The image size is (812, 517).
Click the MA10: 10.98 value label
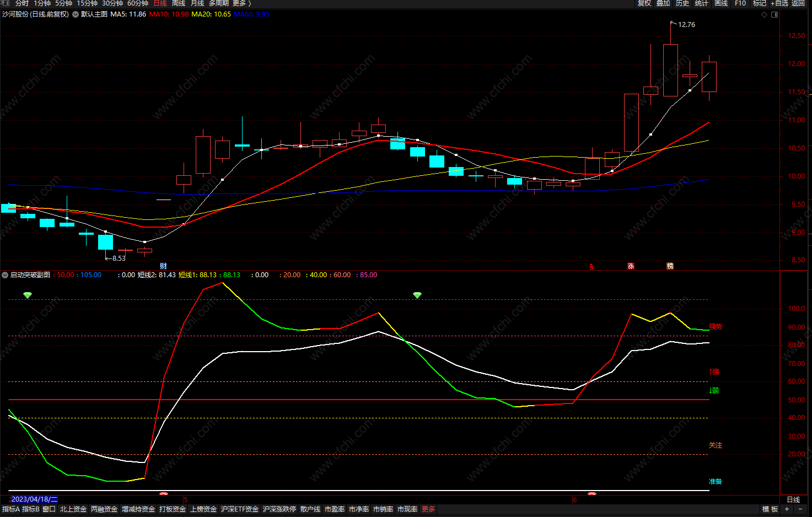pyautogui.click(x=169, y=14)
